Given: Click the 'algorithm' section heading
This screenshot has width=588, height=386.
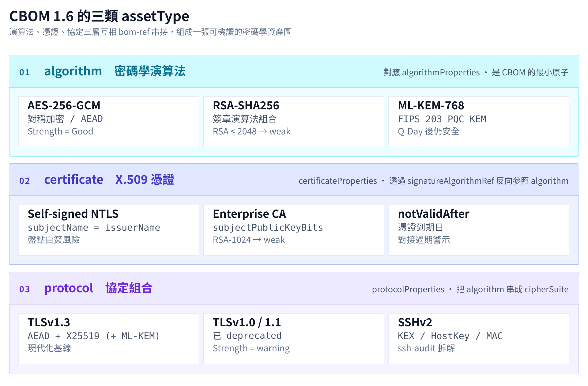Looking at the screenshot, I should [73, 71].
